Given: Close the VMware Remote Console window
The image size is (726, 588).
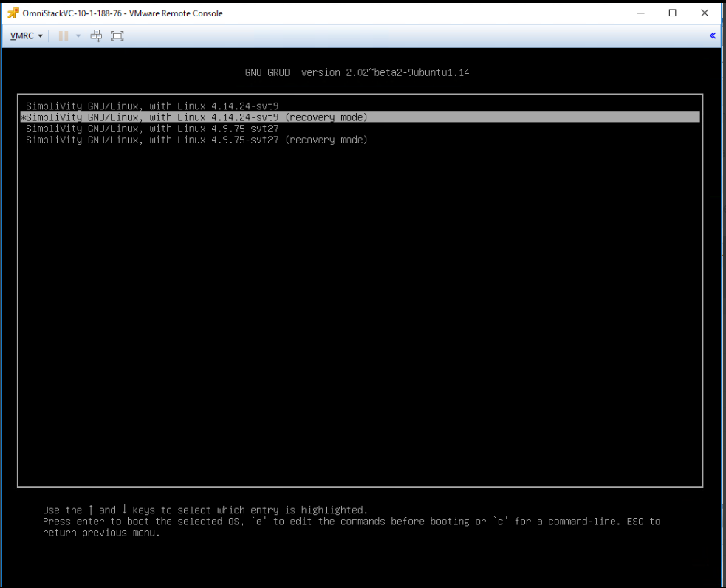Looking at the screenshot, I should pyautogui.click(x=705, y=13).
